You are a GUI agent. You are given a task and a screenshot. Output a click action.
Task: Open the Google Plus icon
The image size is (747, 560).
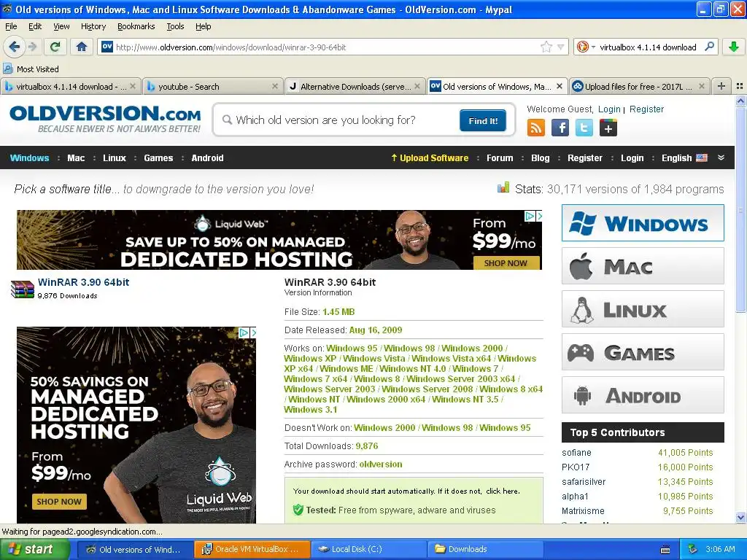click(608, 128)
